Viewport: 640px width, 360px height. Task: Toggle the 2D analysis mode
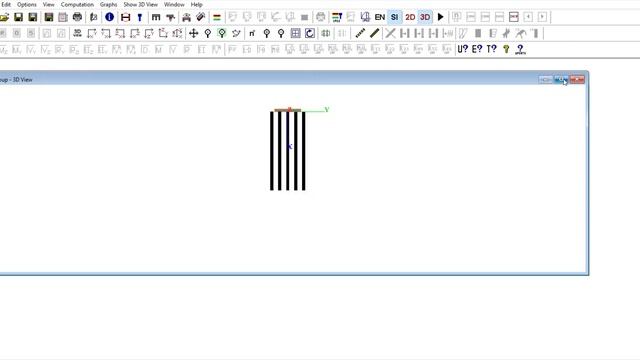(x=410, y=17)
